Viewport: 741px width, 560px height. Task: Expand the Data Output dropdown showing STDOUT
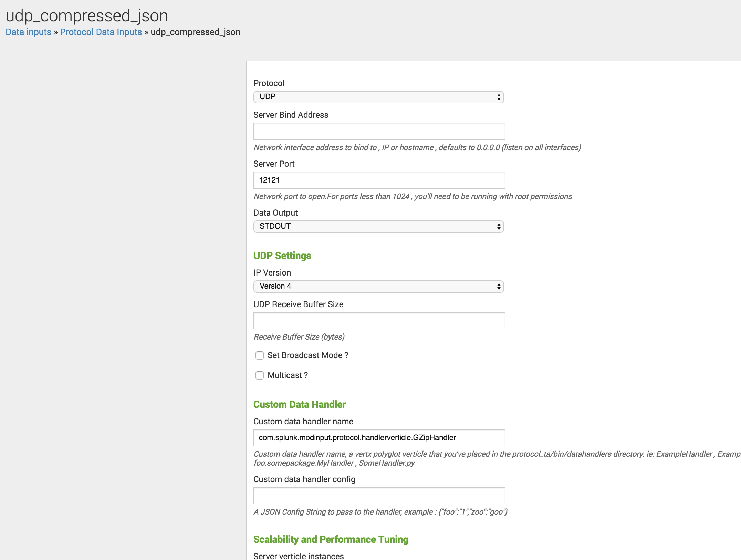[x=378, y=226]
